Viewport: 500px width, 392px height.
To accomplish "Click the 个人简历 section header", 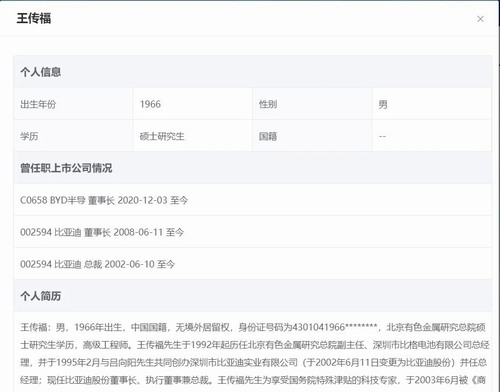I will click(x=40, y=296).
